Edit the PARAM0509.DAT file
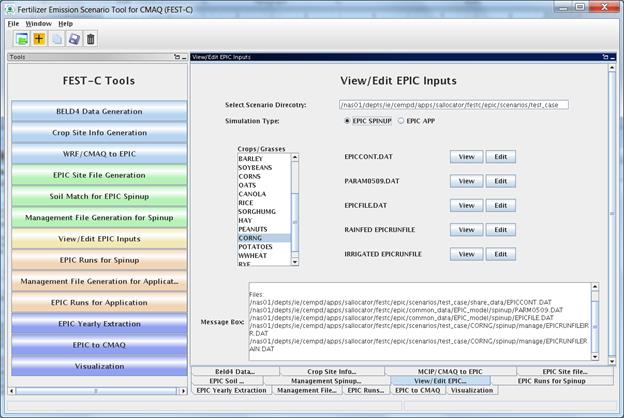Image resolution: width=624 pixels, height=418 pixels. click(501, 181)
